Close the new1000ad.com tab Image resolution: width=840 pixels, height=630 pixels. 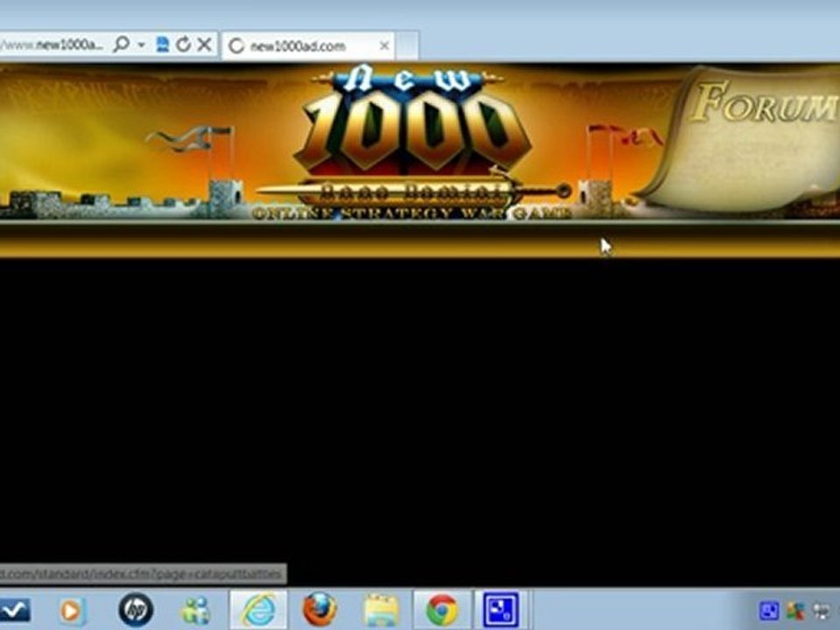pyautogui.click(x=384, y=46)
